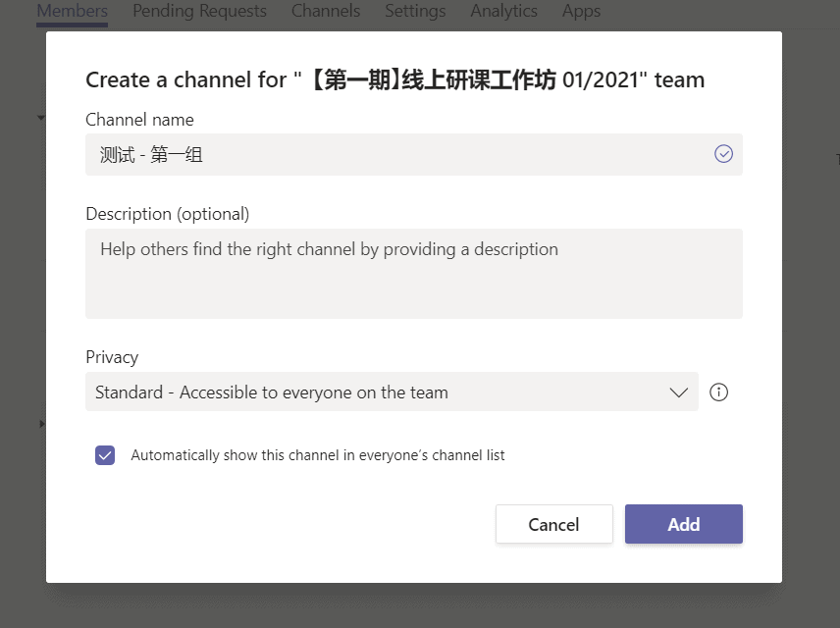Click the 'Automatically show this channel' label text
Viewport: 840px width, 628px height.
point(317,455)
